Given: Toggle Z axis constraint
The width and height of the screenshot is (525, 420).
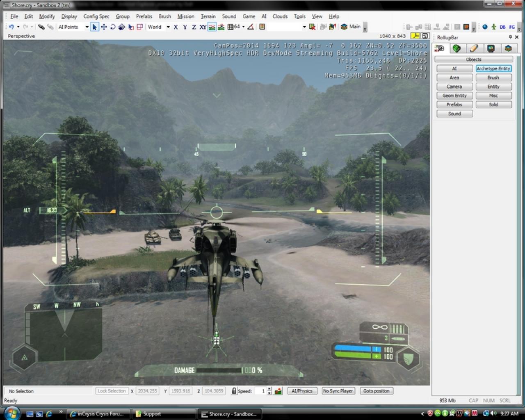Looking at the screenshot, I should tap(194, 27).
